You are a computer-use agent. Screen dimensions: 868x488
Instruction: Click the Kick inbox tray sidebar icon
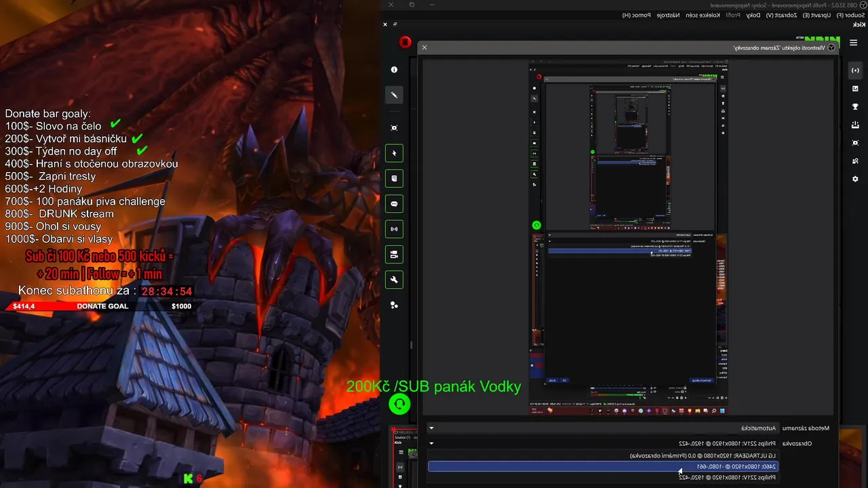[x=855, y=125]
